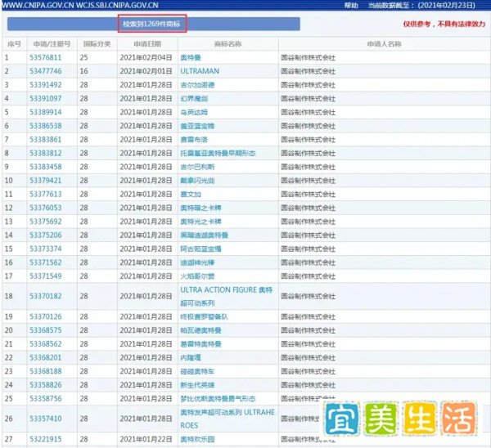Open application number 53383458
The height and width of the screenshot is (448, 491).
click(x=45, y=167)
